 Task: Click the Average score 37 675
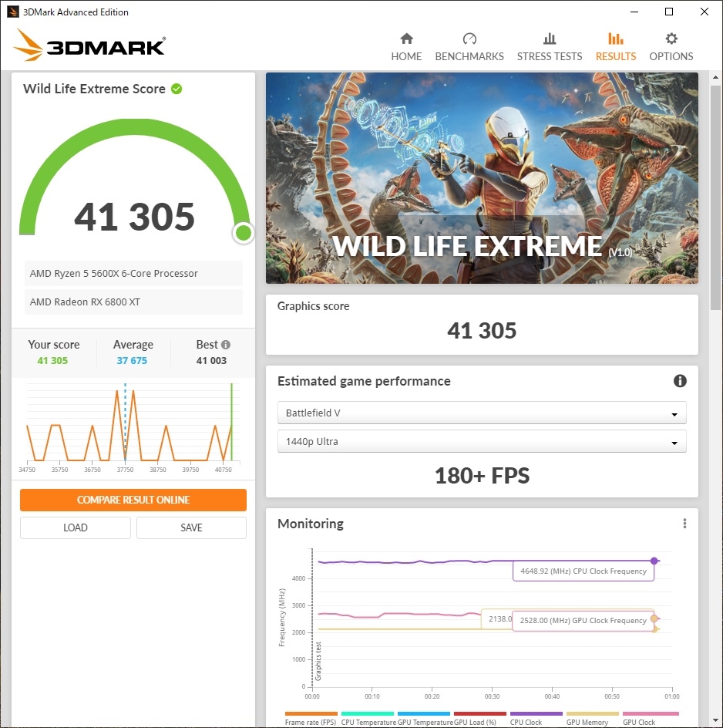point(132,361)
